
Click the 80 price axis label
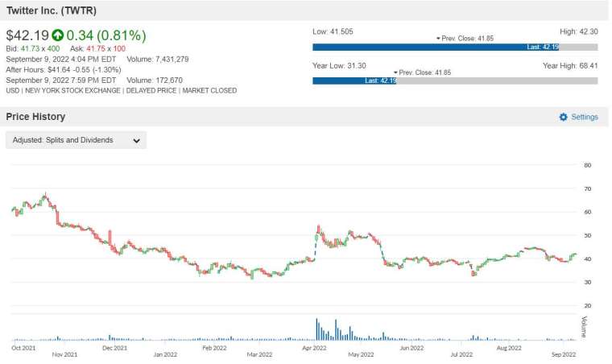click(x=587, y=165)
